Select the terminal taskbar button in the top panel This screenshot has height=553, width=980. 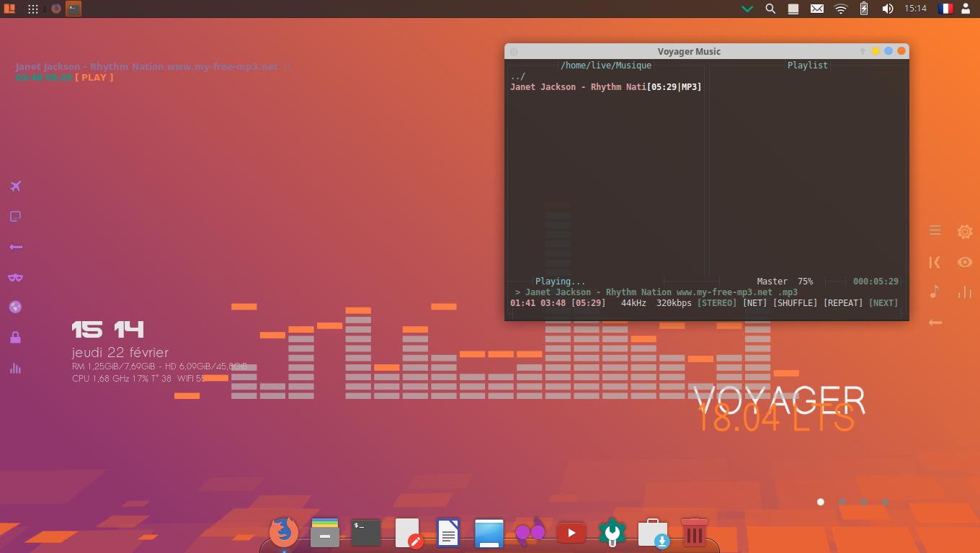click(73, 9)
